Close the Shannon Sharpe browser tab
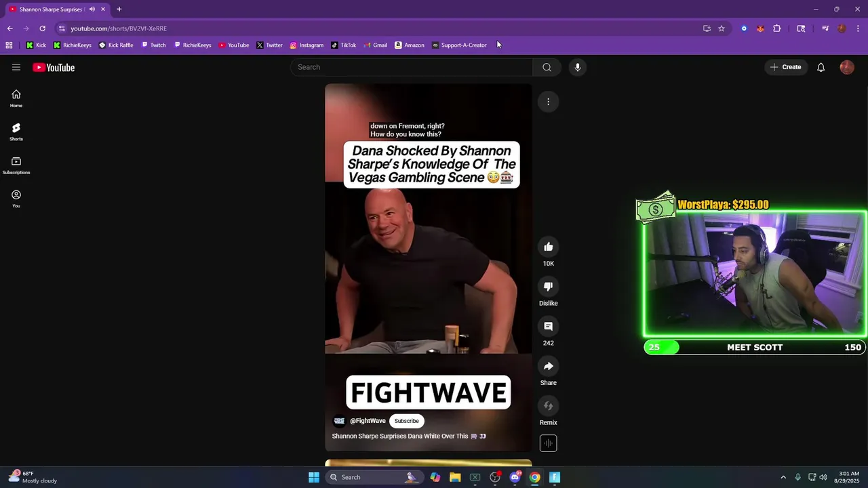 [x=103, y=9]
